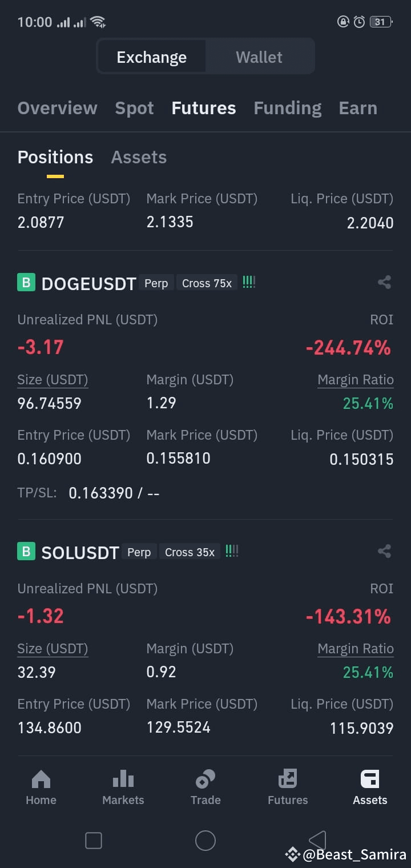Open the Futures icon in bottom navigation

(288, 779)
